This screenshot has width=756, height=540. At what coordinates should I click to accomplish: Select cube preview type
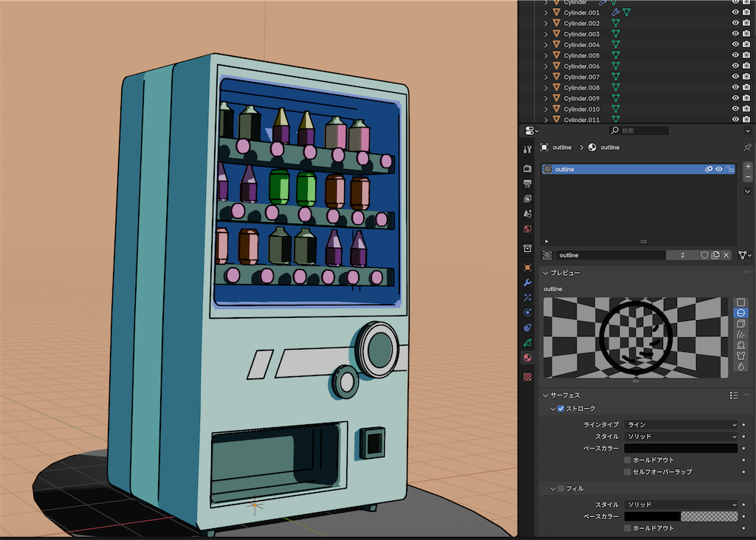741,324
